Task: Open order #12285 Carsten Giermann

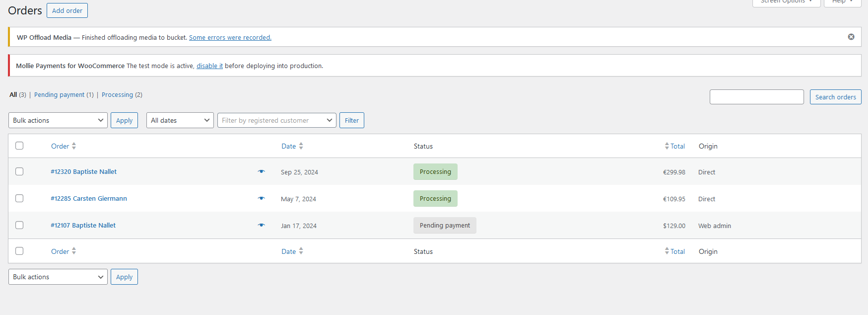Action: point(89,198)
